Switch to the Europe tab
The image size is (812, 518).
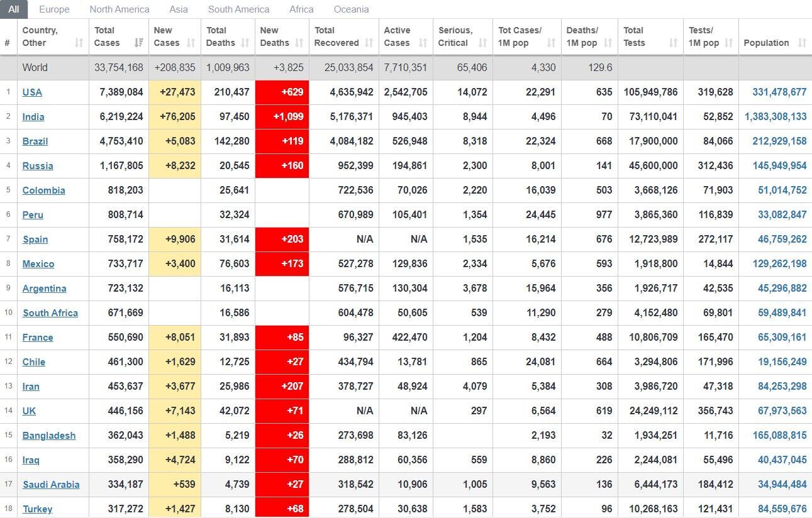(x=54, y=9)
